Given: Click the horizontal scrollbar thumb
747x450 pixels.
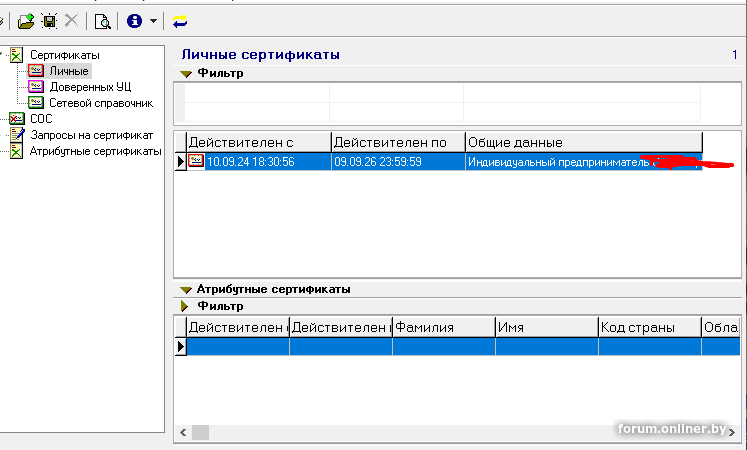Looking at the screenshot, I should point(200,432).
